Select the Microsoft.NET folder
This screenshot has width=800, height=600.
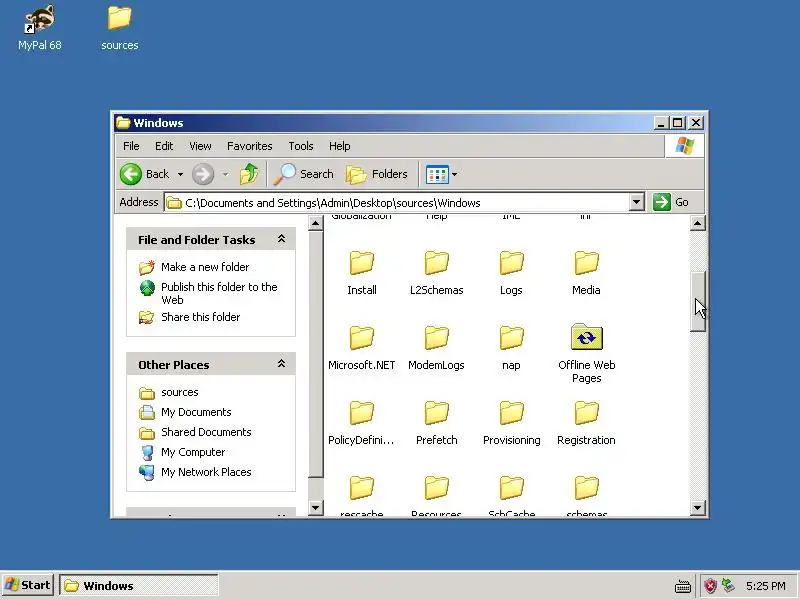coord(362,348)
